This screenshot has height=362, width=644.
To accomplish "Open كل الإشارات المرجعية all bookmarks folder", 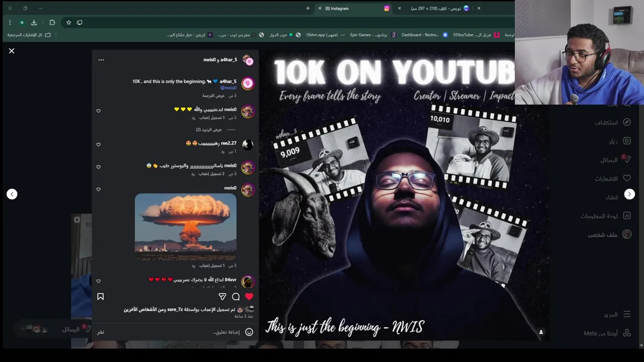I will (x=29, y=35).
